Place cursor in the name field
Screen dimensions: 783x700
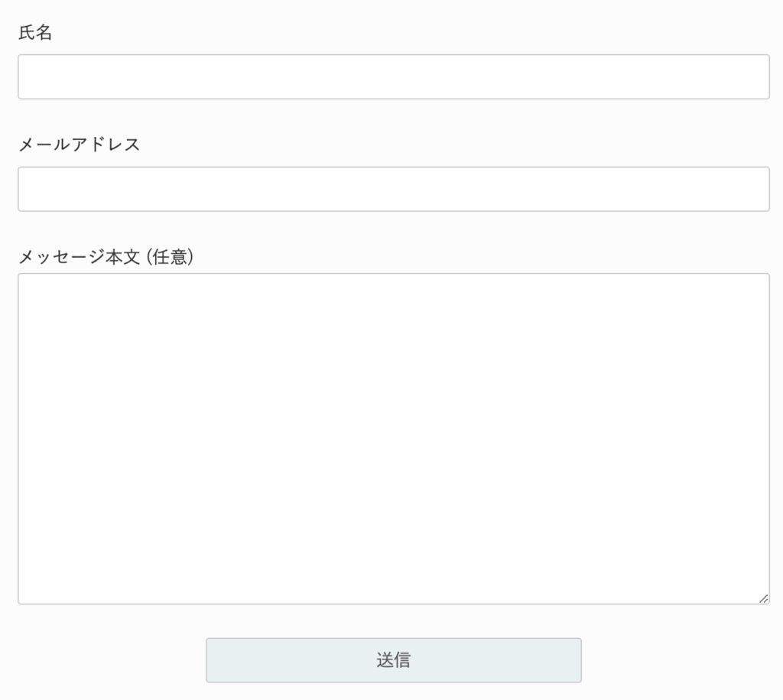point(394,77)
